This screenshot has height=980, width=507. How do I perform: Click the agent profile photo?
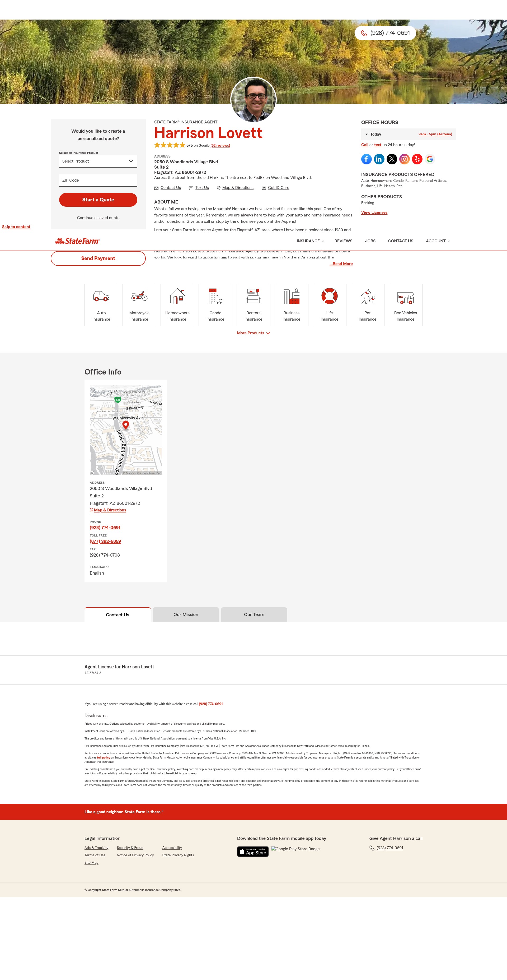[253, 100]
